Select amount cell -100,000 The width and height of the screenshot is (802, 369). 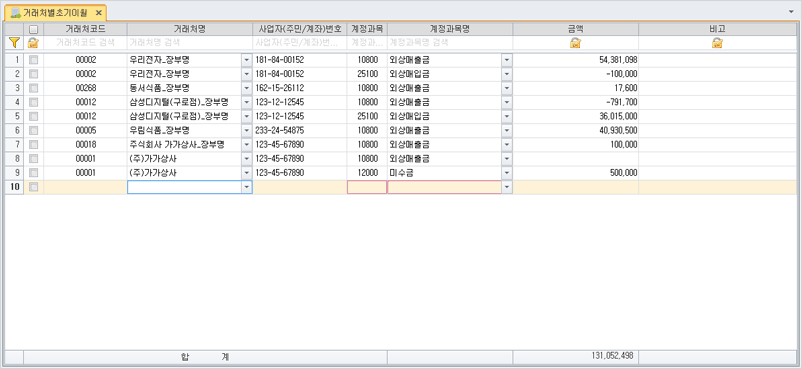[x=576, y=74]
